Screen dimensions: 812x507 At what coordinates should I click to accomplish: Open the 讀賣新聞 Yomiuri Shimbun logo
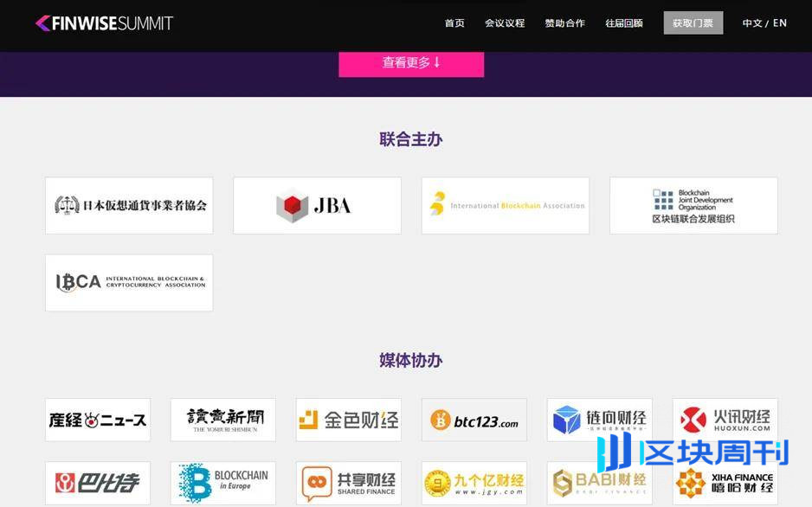[x=223, y=420]
